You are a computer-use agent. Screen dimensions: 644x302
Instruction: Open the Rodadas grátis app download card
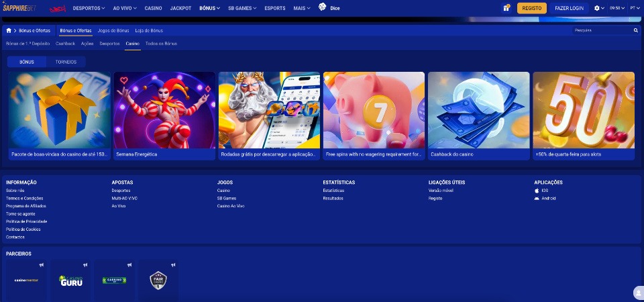tap(269, 116)
